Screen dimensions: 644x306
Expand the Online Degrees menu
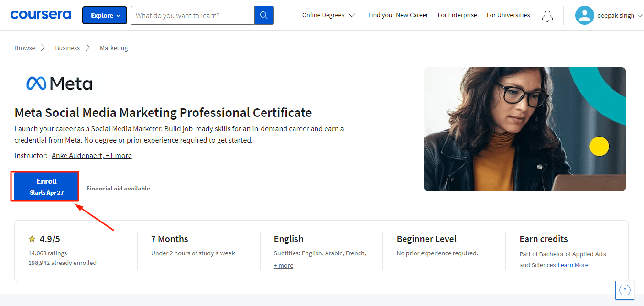pos(328,15)
